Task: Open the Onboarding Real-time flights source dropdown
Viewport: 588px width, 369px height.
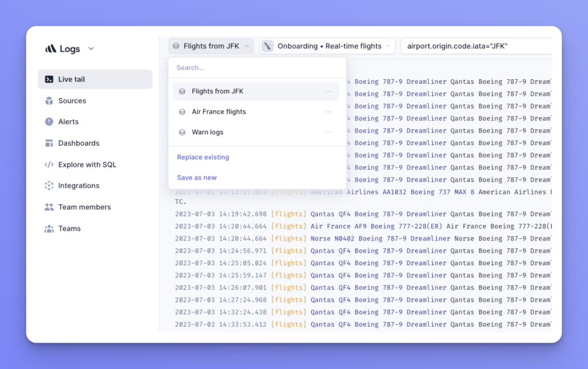Action: (327, 45)
